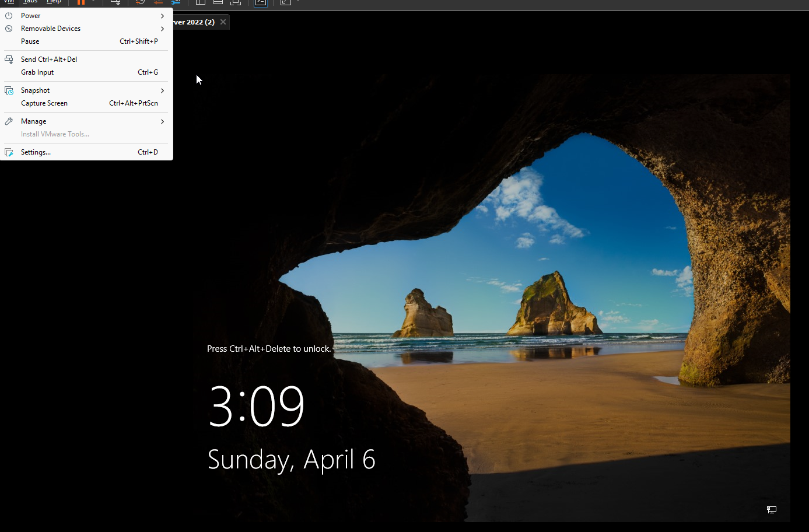Choose Pause from the VM menu

click(30, 41)
